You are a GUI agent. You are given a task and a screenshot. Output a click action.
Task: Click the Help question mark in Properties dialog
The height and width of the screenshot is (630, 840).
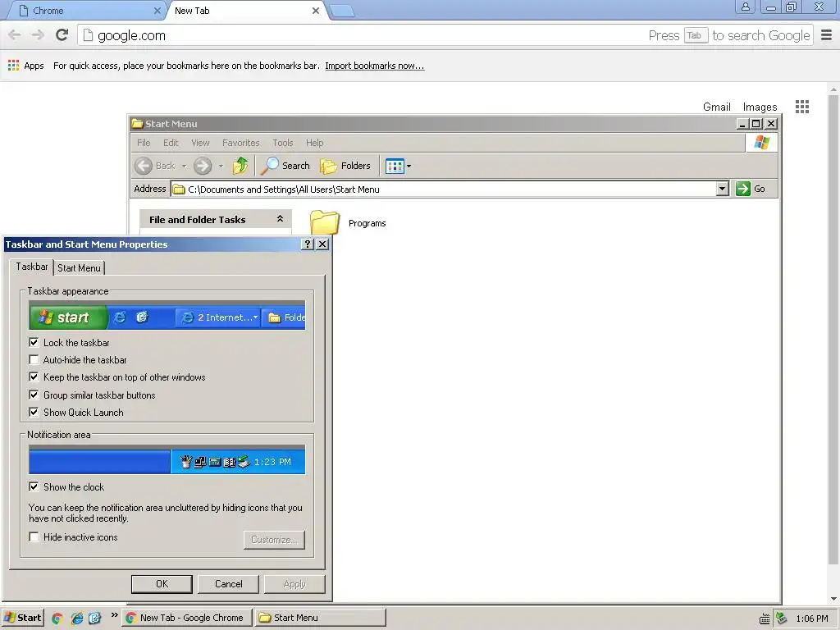[x=307, y=244]
